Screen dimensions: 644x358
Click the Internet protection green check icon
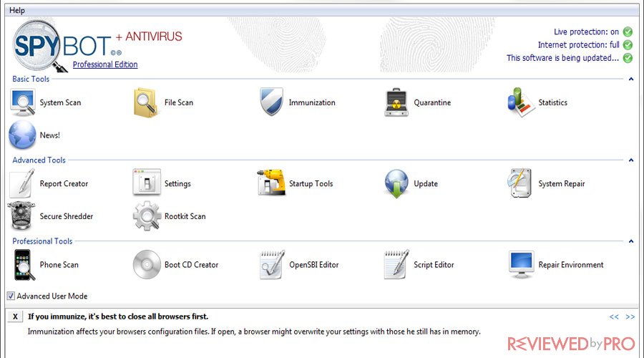pyautogui.click(x=628, y=45)
